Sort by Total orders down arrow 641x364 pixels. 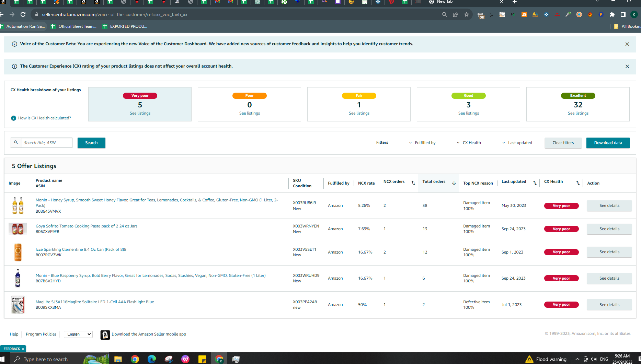pos(454,183)
